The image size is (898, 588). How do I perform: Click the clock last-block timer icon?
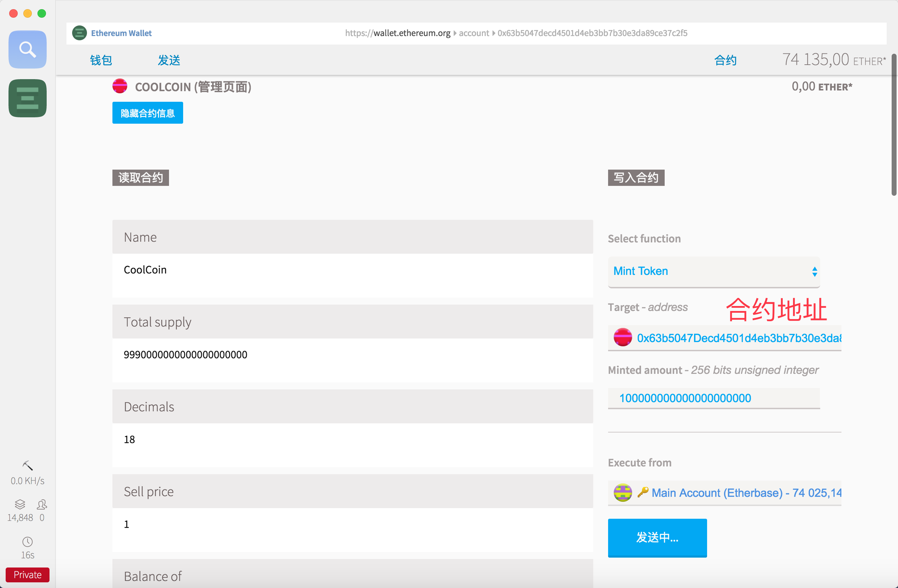(x=28, y=542)
